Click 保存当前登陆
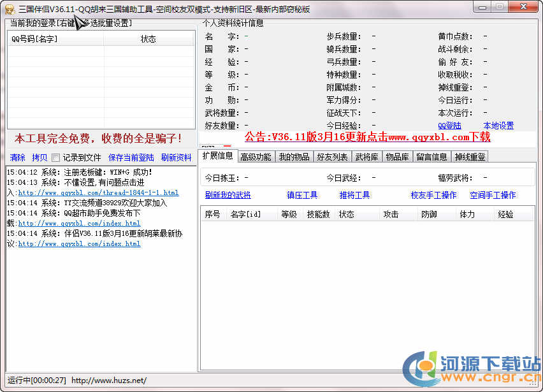The height and width of the screenshot is (392, 543). (131, 157)
